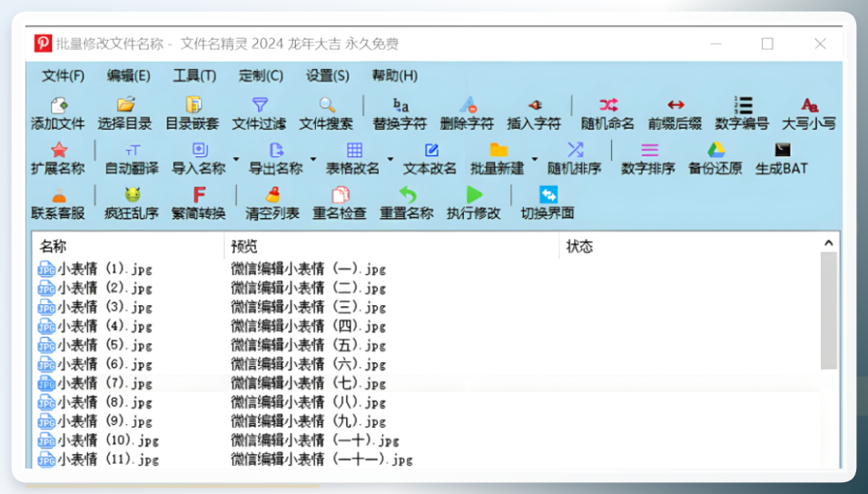Click the 目录嵌套 toolbar icon
868x494 pixels.
193,104
